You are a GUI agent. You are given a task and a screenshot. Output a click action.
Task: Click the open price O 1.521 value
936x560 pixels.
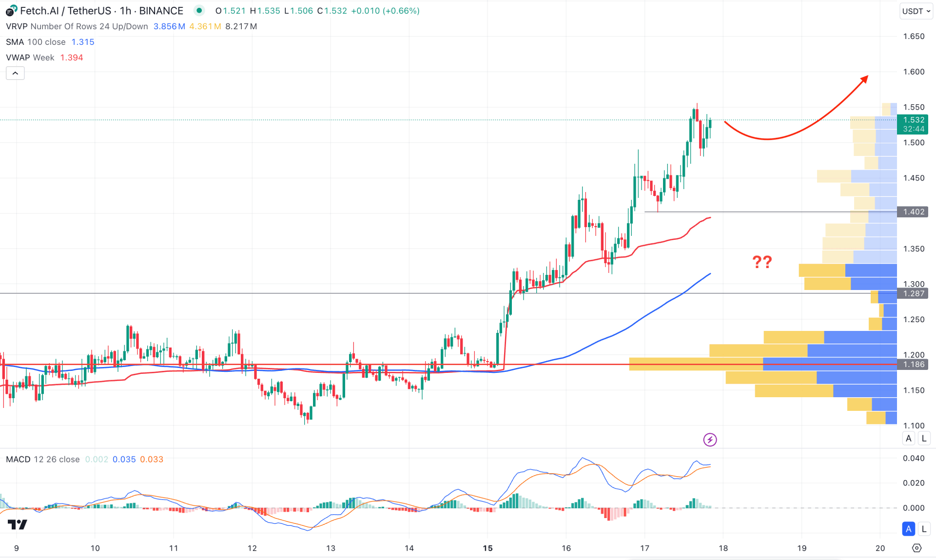coord(231,11)
